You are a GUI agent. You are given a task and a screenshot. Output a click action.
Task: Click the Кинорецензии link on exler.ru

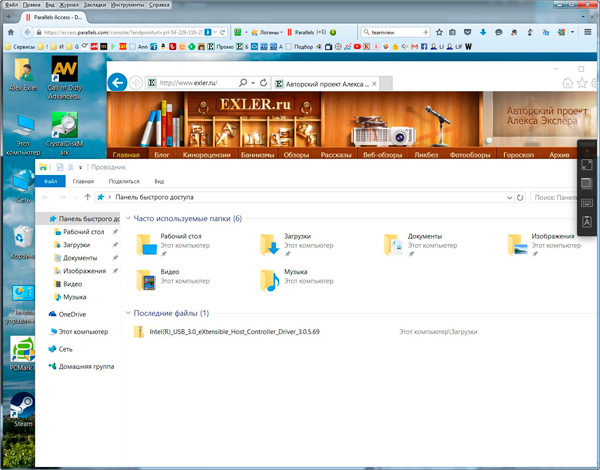point(210,155)
